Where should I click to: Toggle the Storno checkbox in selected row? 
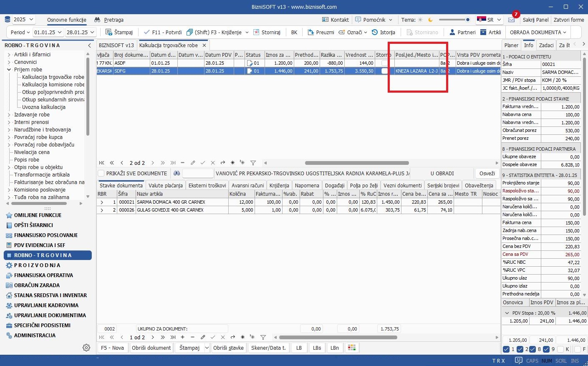point(384,71)
